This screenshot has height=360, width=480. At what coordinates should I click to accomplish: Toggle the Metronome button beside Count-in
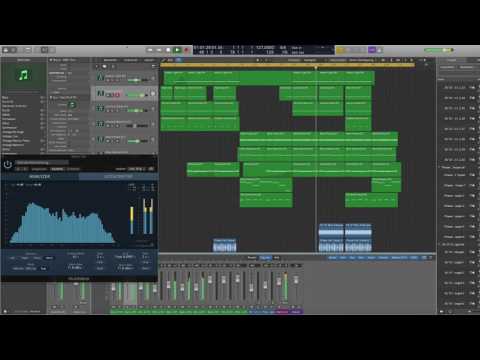[x=379, y=50]
